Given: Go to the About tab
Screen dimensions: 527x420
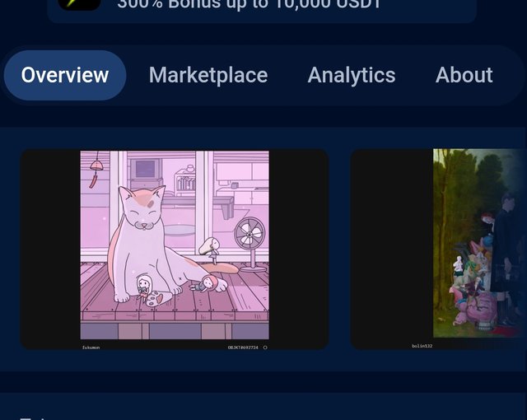Looking at the screenshot, I should (464, 75).
